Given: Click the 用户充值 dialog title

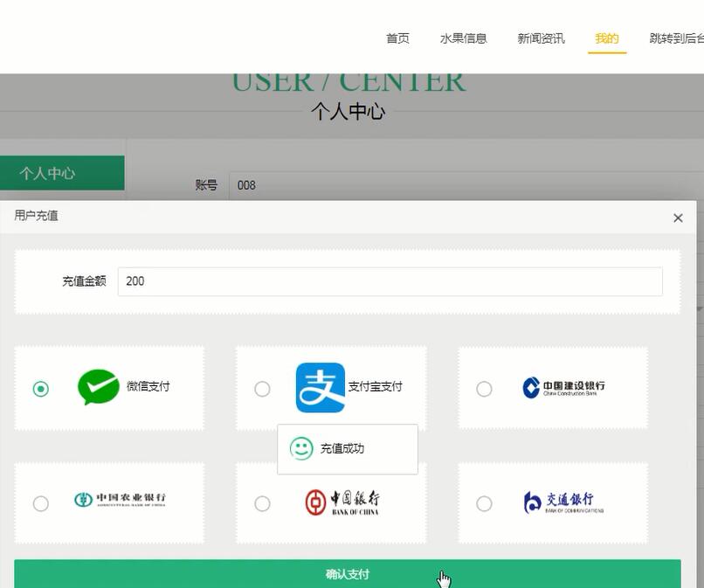Looking at the screenshot, I should (36, 216).
